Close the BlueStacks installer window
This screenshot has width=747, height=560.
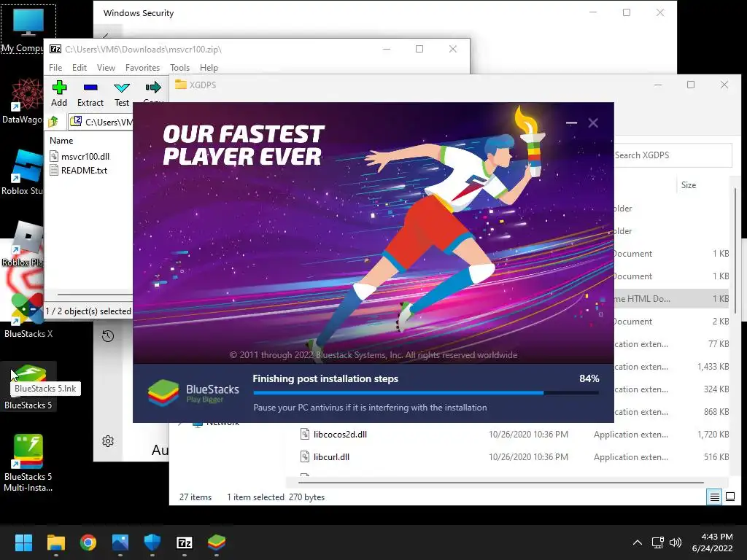coord(593,122)
